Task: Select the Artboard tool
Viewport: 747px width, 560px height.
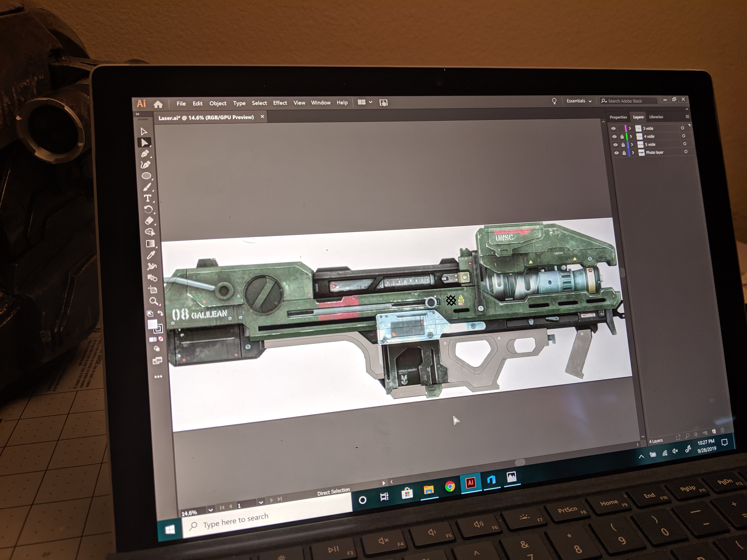Action: (153, 290)
